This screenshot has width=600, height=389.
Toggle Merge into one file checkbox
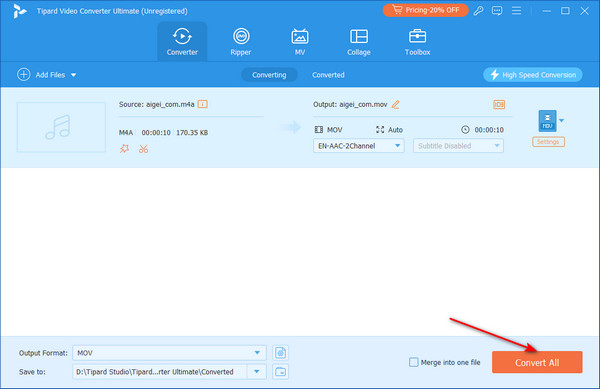point(414,362)
